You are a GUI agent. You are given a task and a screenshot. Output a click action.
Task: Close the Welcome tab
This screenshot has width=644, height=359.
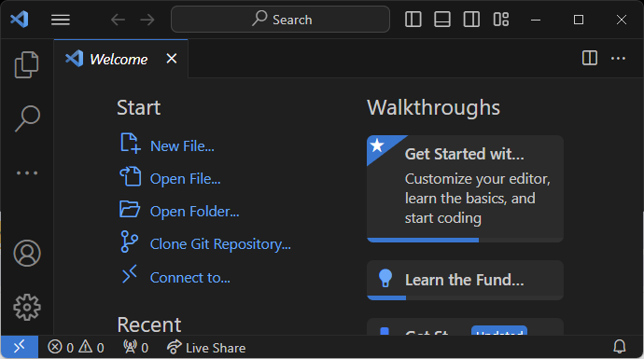(172, 58)
